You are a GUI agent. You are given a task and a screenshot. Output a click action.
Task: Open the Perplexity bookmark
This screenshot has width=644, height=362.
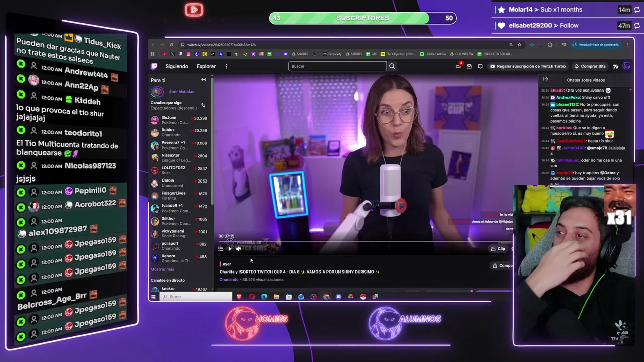332,54
